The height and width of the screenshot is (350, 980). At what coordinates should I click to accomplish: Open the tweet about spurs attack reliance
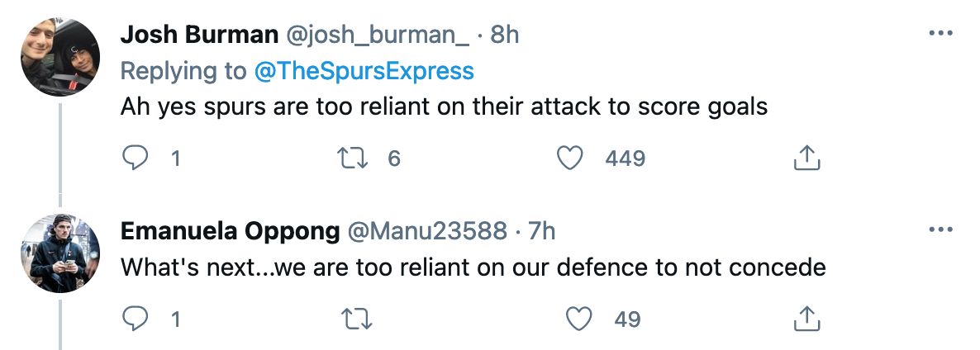(444, 107)
